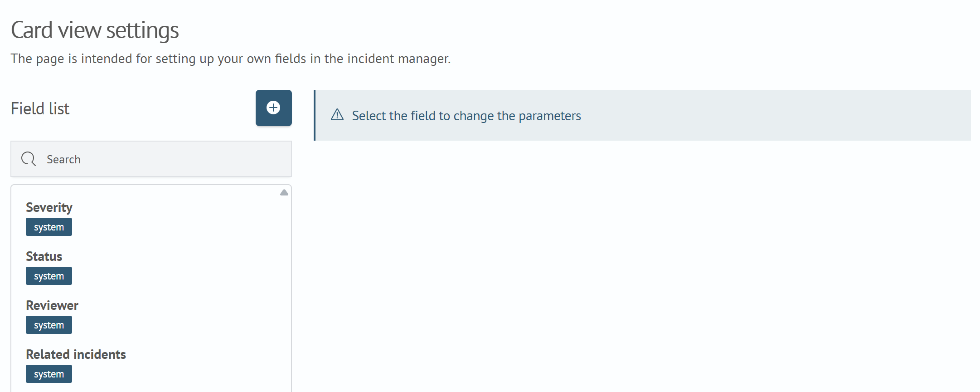Select the Reviewer field

click(x=52, y=305)
